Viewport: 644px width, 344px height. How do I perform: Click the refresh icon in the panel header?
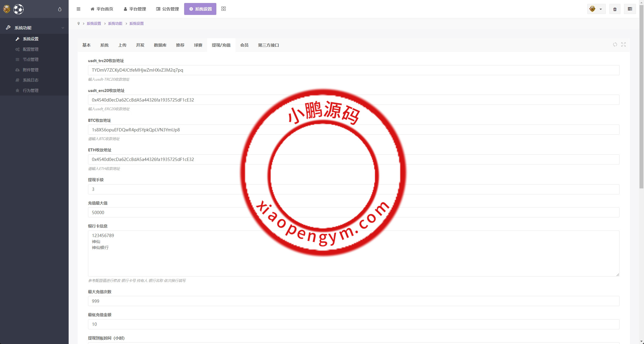click(x=615, y=44)
